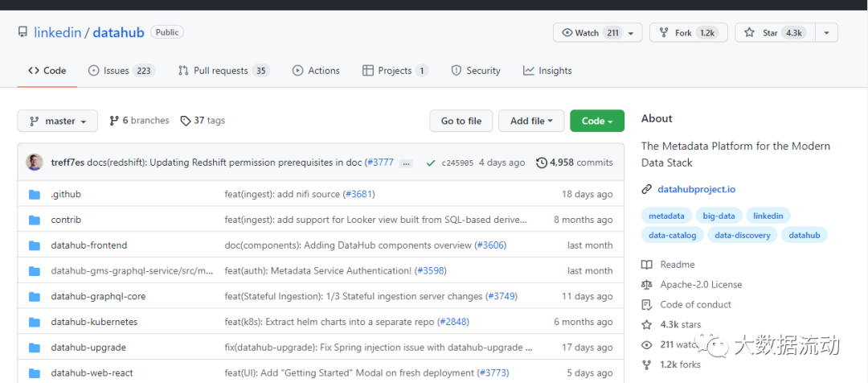The height and width of the screenshot is (383, 868).
Task: Click the datahub-upgrade folder icon
Action: tap(35, 348)
